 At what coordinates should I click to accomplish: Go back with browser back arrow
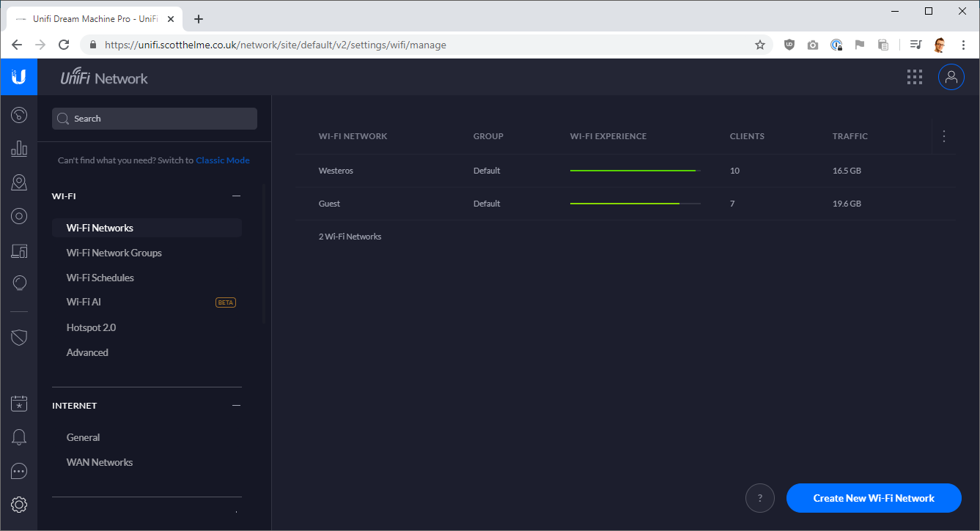17,45
